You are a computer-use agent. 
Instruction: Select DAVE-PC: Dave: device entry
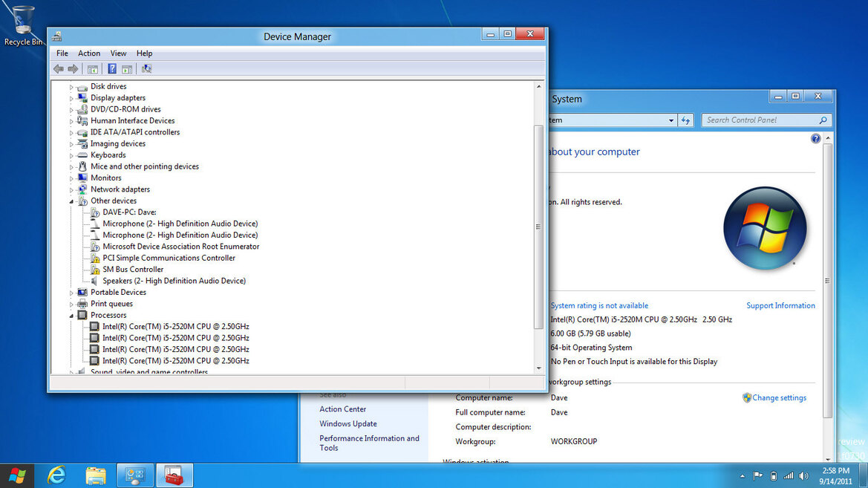pos(129,212)
